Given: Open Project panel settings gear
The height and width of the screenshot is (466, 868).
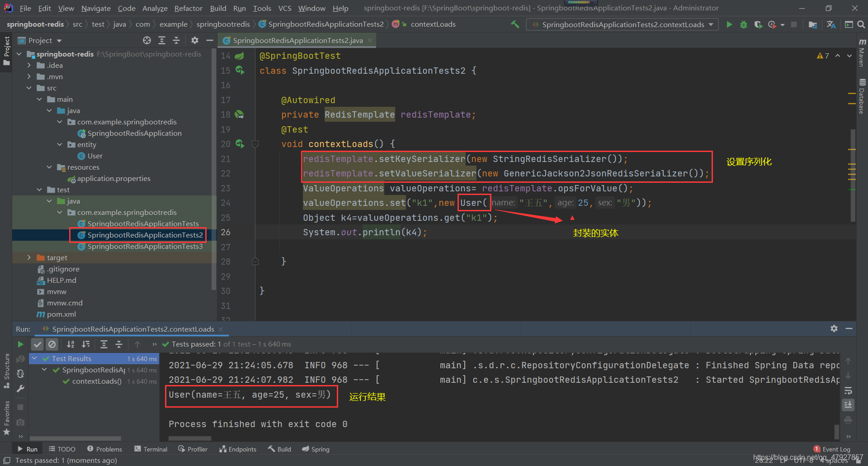Looking at the screenshot, I should tap(195, 41).
